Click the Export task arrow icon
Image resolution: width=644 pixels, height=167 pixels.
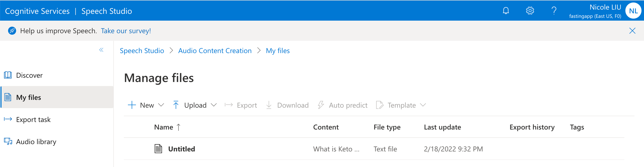8,119
